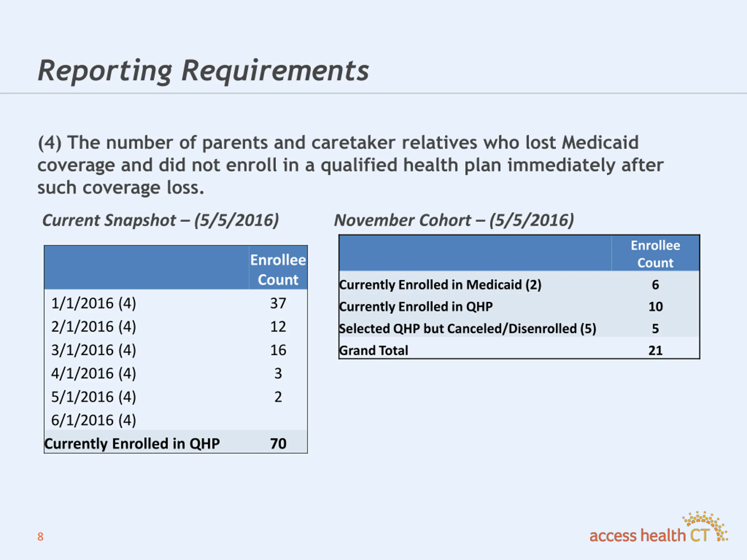Click the right table's Enrollee Count header
The width and height of the screenshot is (747, 560).
[x=655, y=254]
